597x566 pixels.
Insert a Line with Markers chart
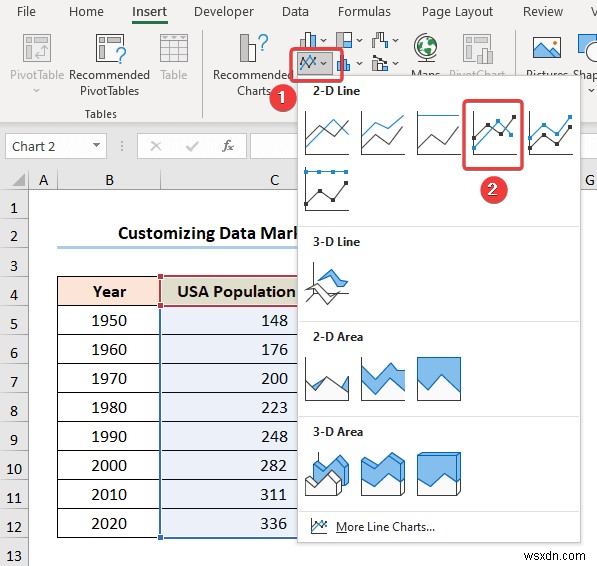click(494, 133)
